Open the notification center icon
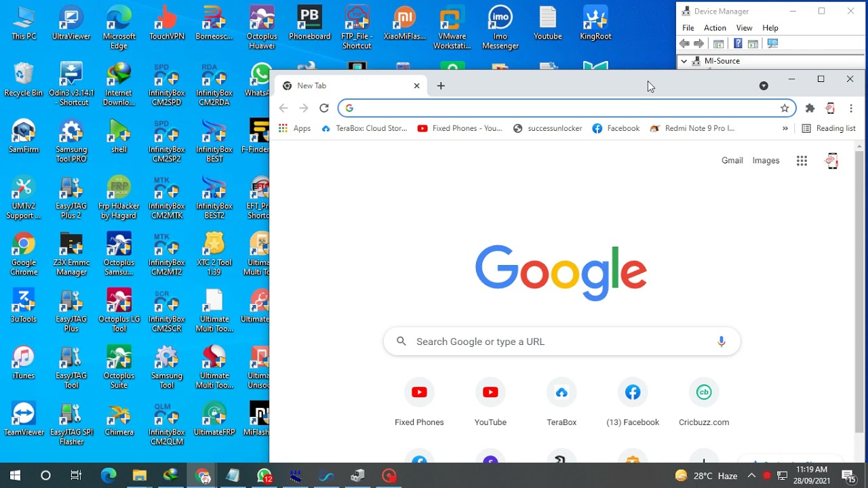The image size is (868, 488). [x=848, y=476]
